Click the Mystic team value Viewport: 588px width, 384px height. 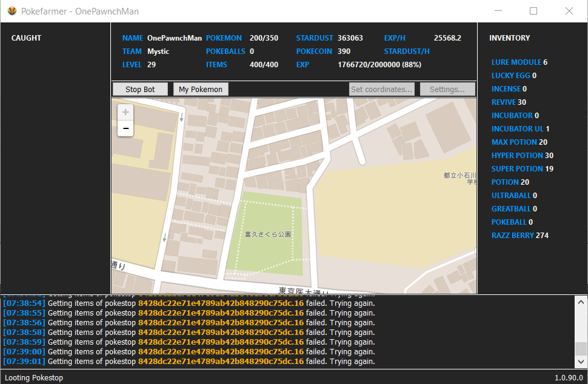point(158,51)
